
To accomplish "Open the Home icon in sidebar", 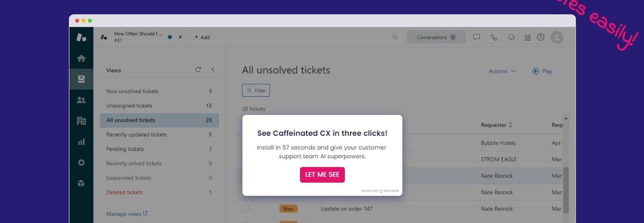I will click(81, 58).
